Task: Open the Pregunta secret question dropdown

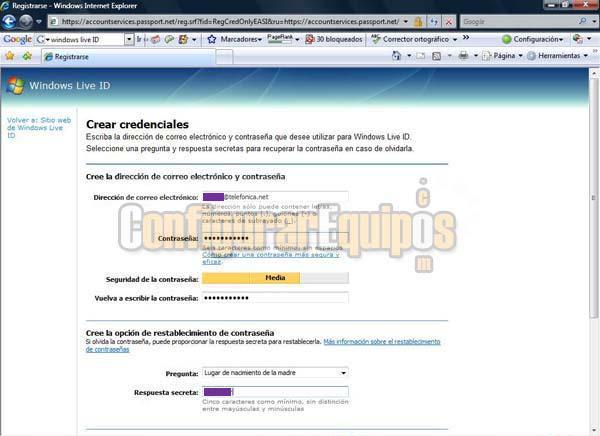Action: point(275,372)
